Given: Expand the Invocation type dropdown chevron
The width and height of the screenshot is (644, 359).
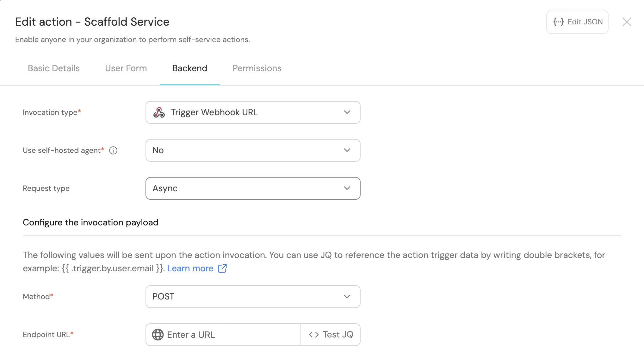Looking at the screenshot, I should coord(347,112).
